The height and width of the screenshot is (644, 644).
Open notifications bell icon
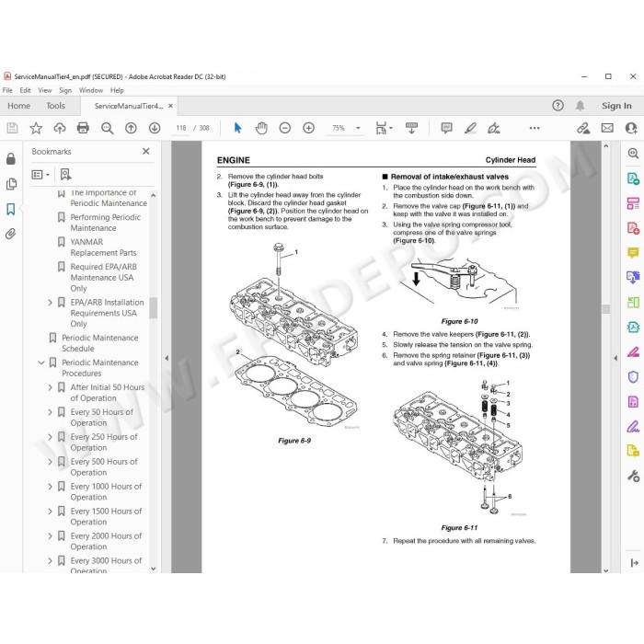click(580, 106)
